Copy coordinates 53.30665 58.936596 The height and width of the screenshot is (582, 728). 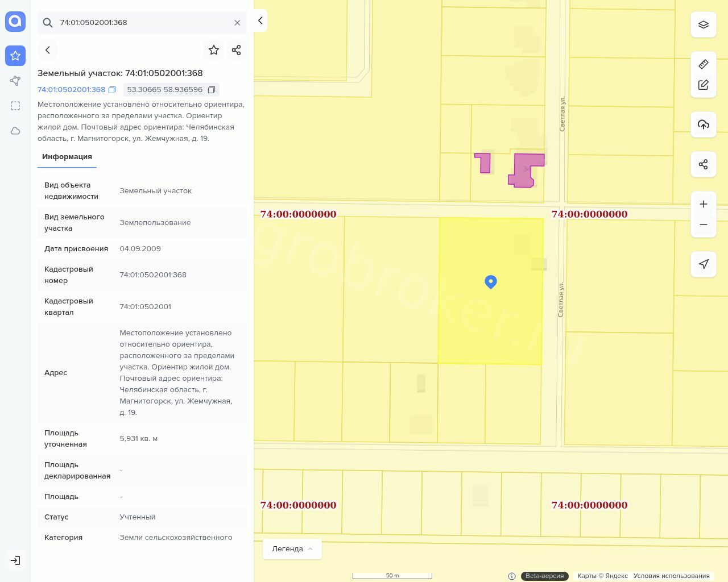click(x=212, y=90)
